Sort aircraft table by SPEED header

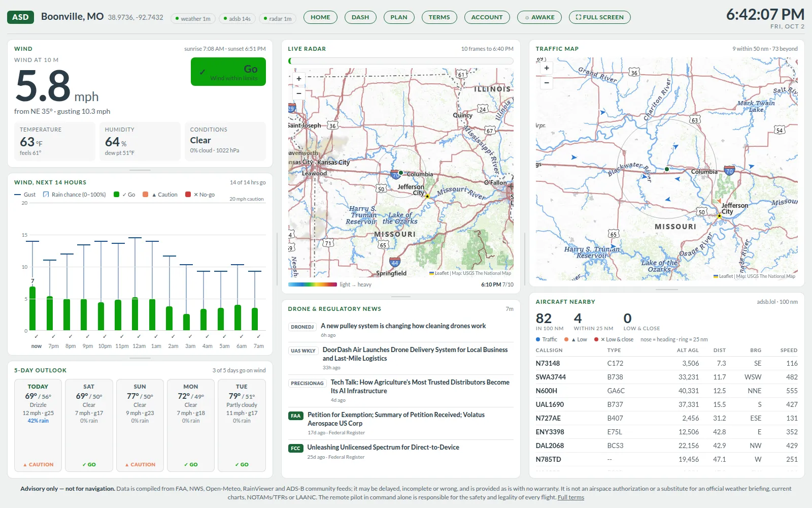click(789, 351)
